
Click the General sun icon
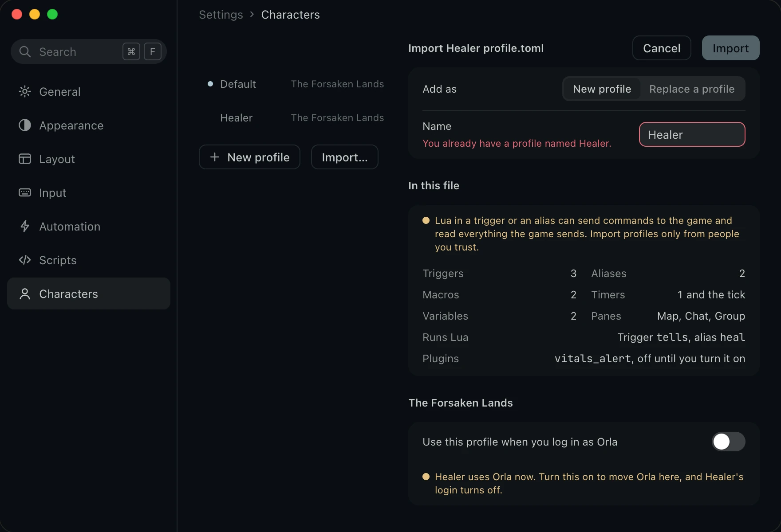tap(25, 92)
